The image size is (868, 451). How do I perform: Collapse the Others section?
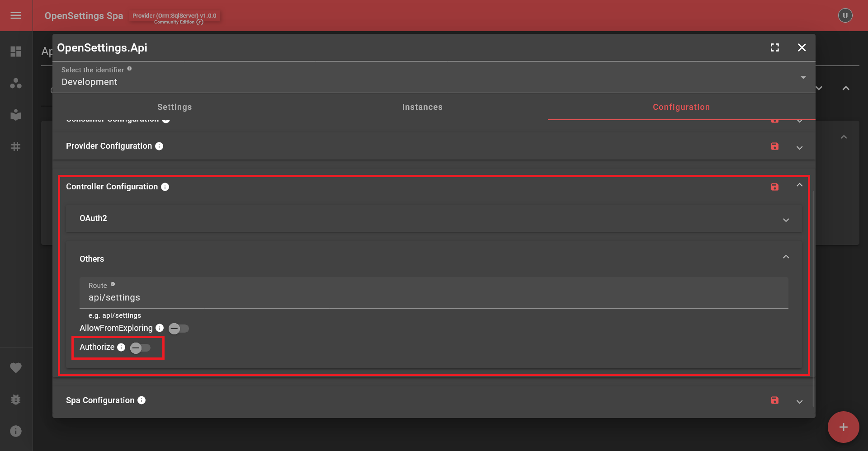786,256
